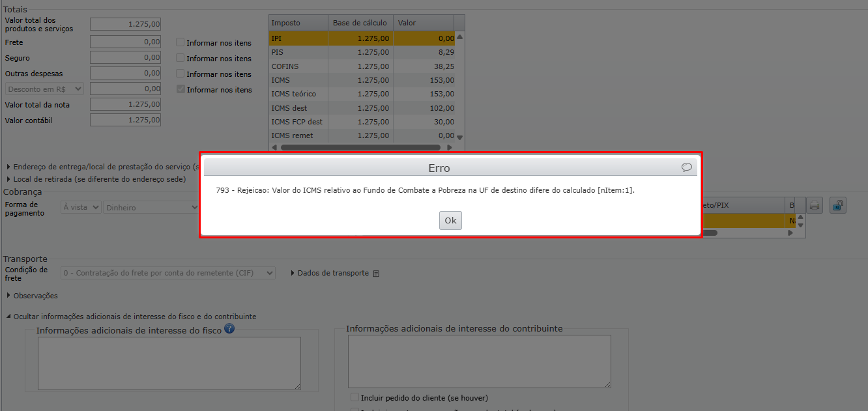Viewport: 868px width, 411px height.
Task: Click tax table scroll left arrow
Action: (274, 148)
